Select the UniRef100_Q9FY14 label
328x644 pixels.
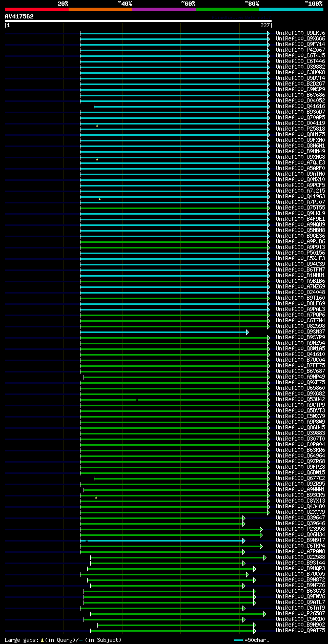point(300,45)
